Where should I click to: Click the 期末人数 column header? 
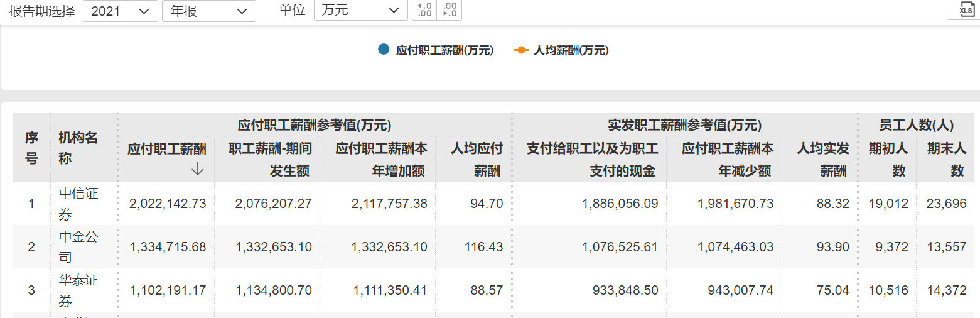(947, 160)
